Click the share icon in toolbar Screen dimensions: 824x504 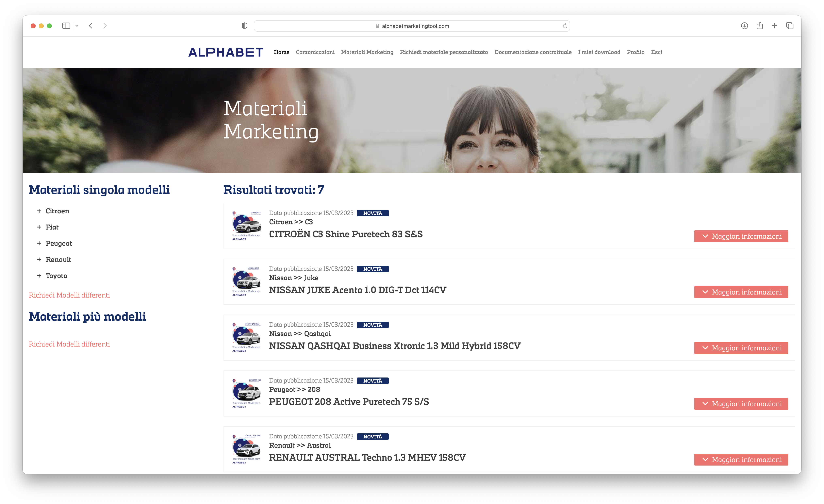click(x=759, y=26)
